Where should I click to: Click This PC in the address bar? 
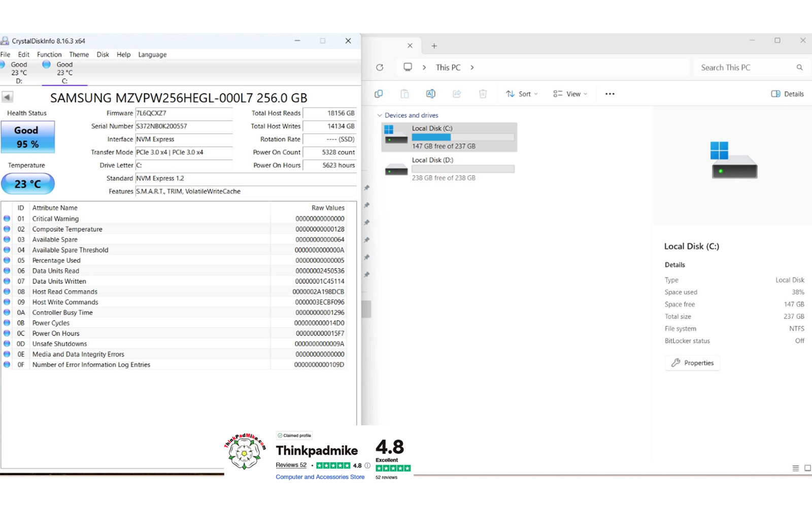point(448,67)
